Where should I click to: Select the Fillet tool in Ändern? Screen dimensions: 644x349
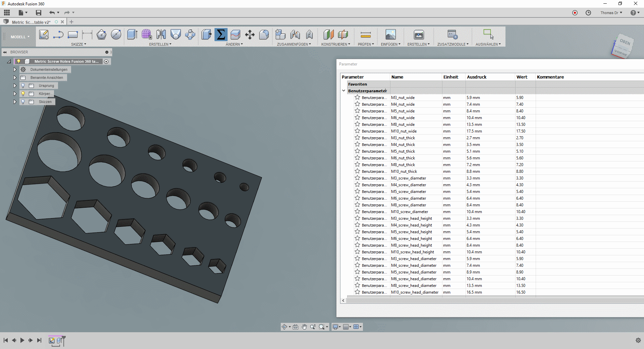coord(264,35)
